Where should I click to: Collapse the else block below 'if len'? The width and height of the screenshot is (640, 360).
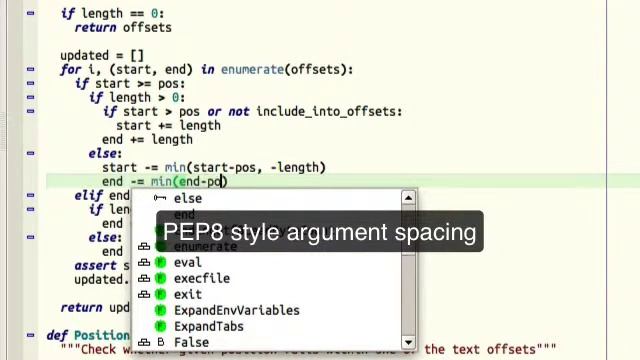(x=30, y=237)
